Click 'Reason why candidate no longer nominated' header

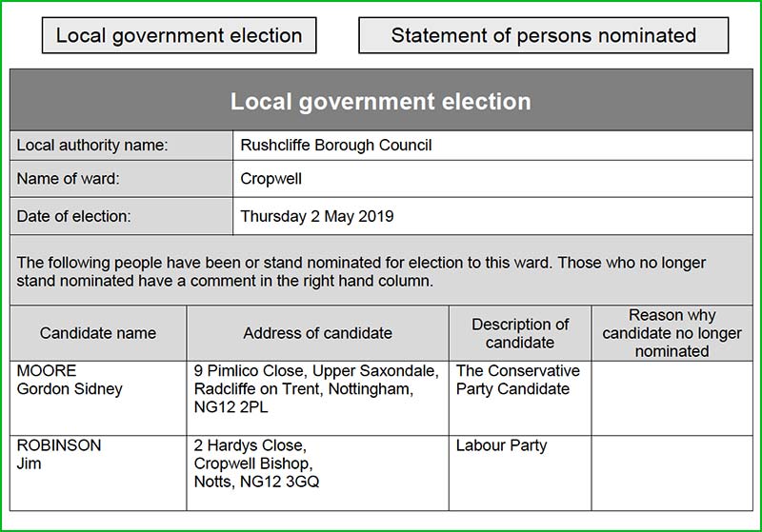(x=672, y=333)
